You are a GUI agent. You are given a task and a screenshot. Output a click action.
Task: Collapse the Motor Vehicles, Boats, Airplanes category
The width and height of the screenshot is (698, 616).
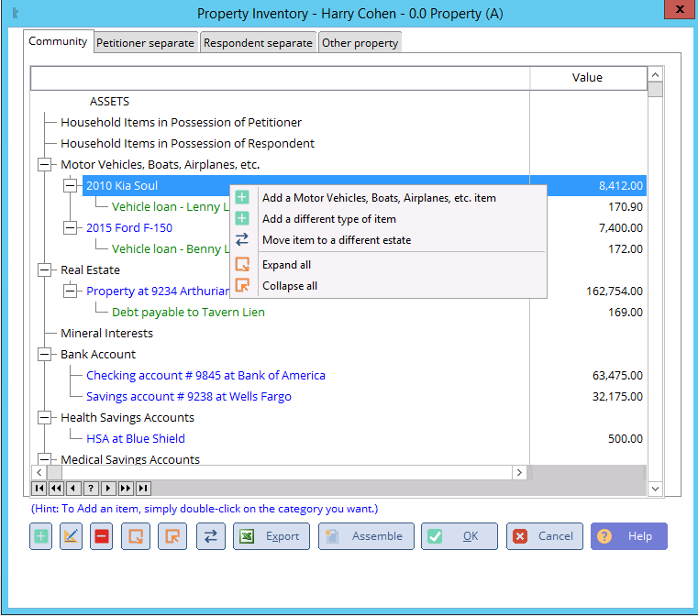(x=44, y=165)
